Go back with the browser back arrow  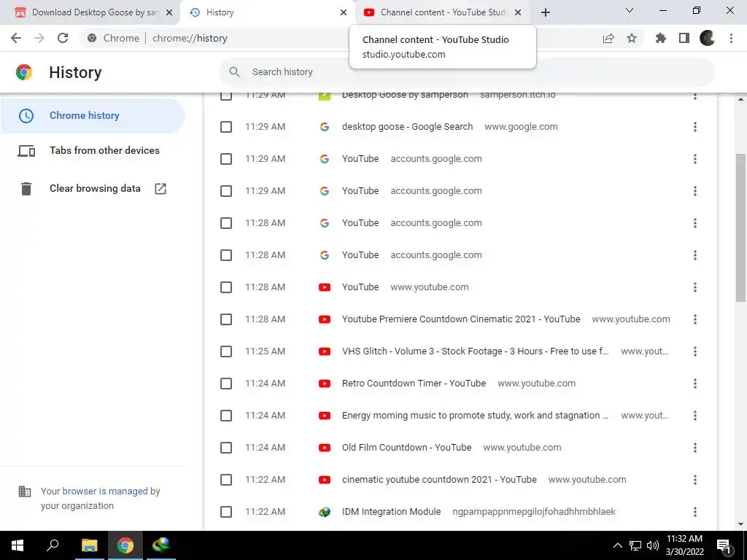tap(16, 38)
